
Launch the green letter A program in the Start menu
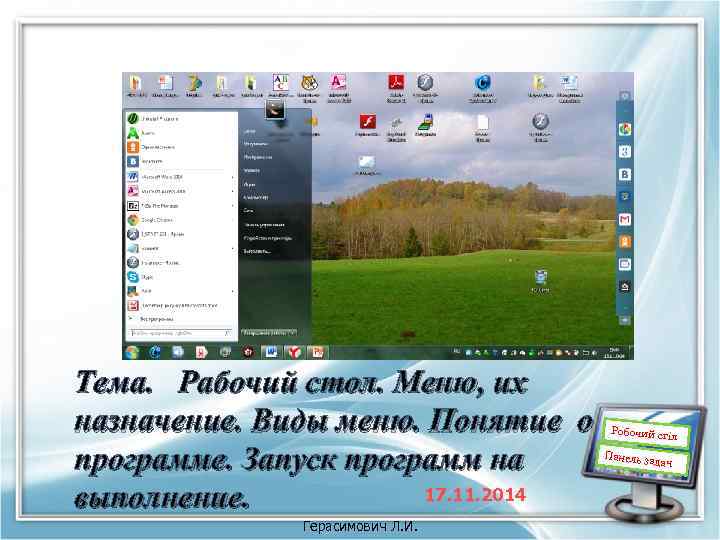(181, 133)
